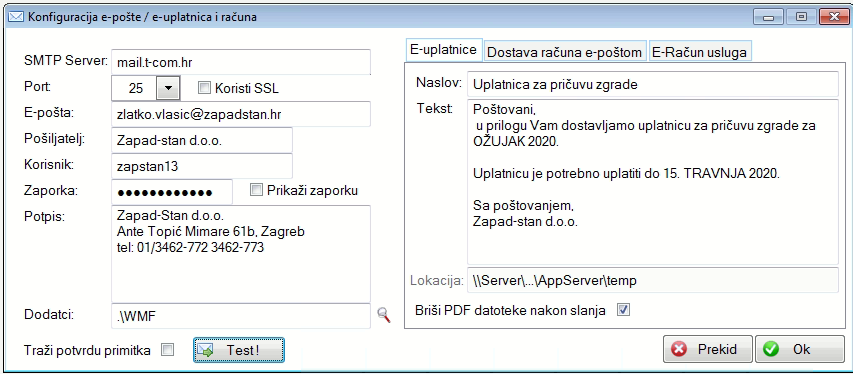The image size is (853, 374).
Task: Click the Naslov subject field
Action: point(652,84)
